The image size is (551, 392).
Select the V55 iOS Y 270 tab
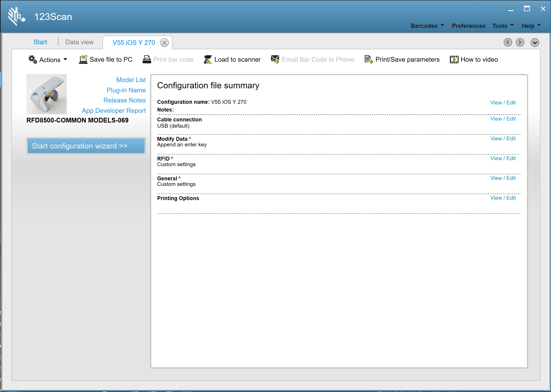(x=134, y=43)
